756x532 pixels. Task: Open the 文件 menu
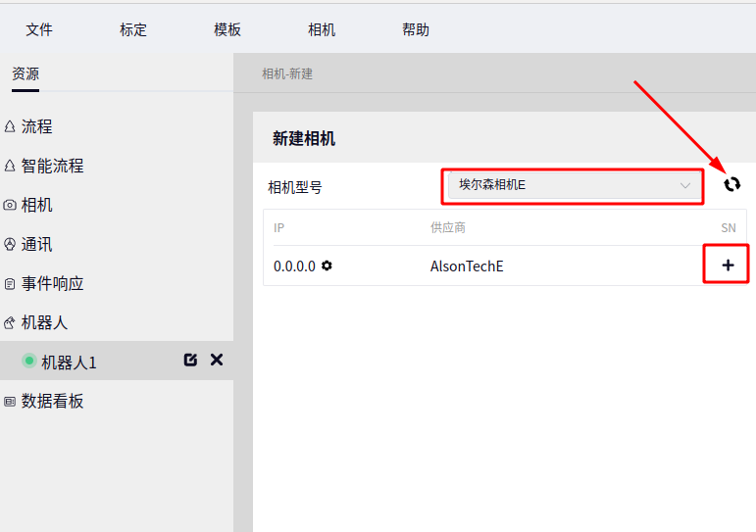tap(39, 29)
